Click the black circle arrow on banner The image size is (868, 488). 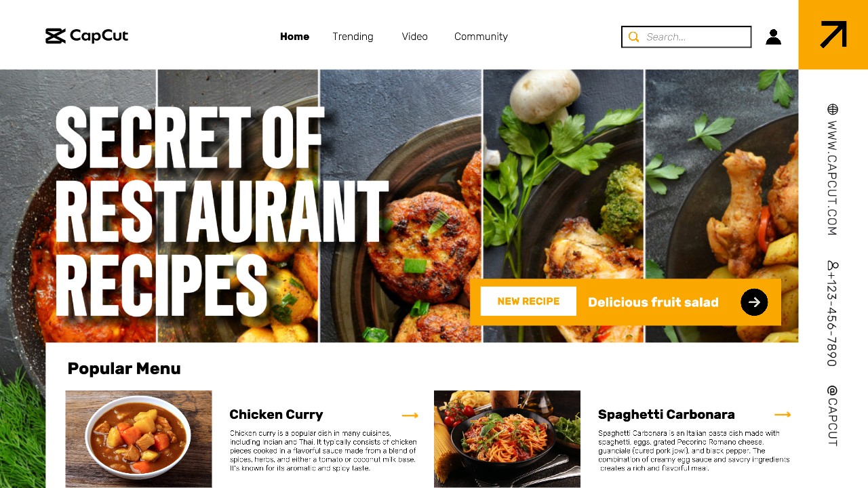point(754,302)
